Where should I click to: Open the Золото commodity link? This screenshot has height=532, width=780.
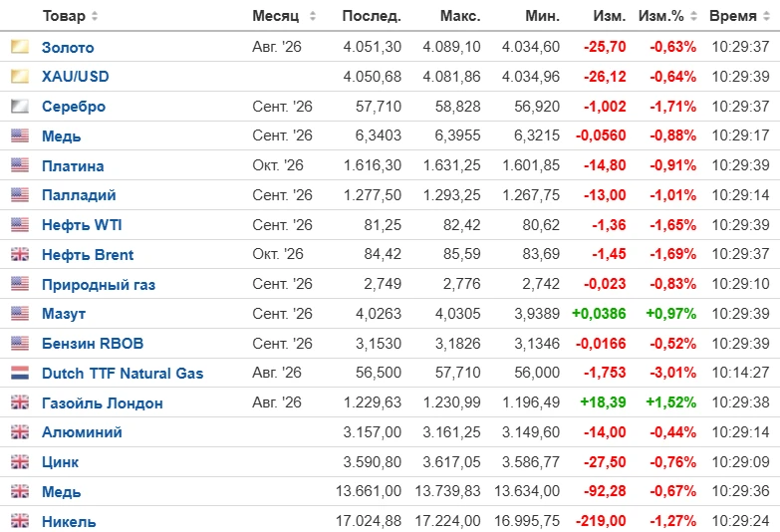tap(68, 47)
